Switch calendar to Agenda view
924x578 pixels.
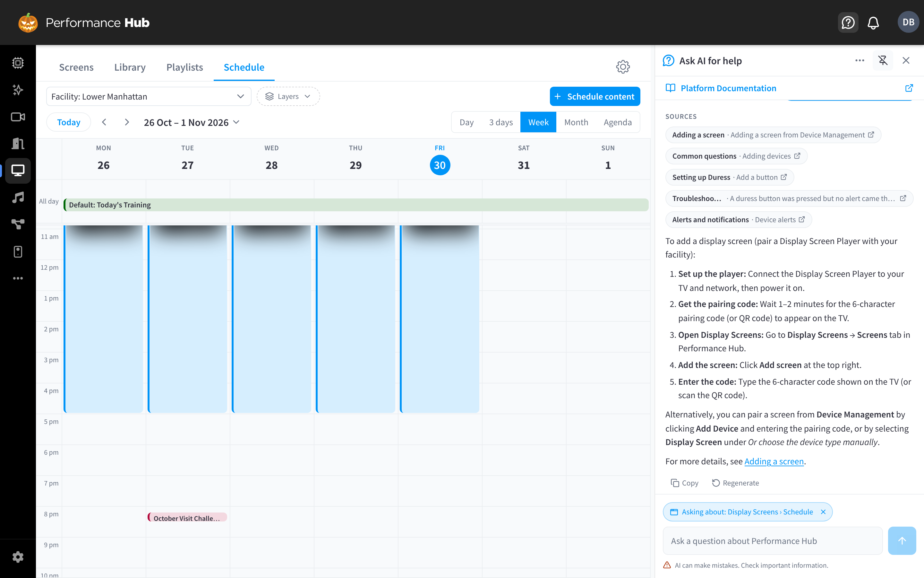pyautogui.click(x=617, y=122)
